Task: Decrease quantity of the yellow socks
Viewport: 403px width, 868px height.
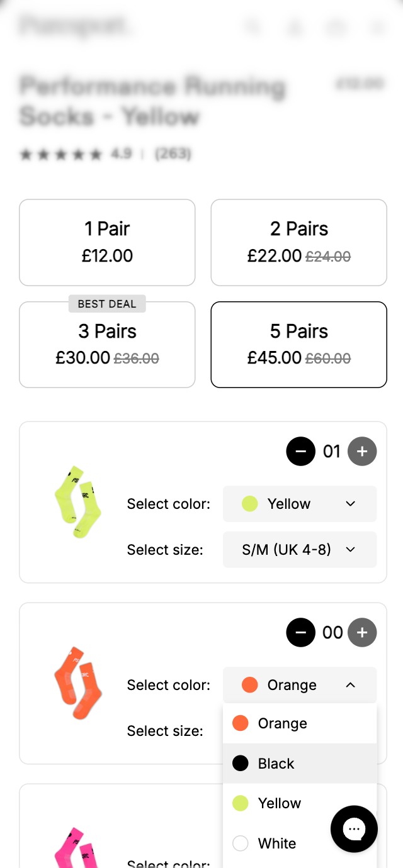Action: [x=300, y=452]
